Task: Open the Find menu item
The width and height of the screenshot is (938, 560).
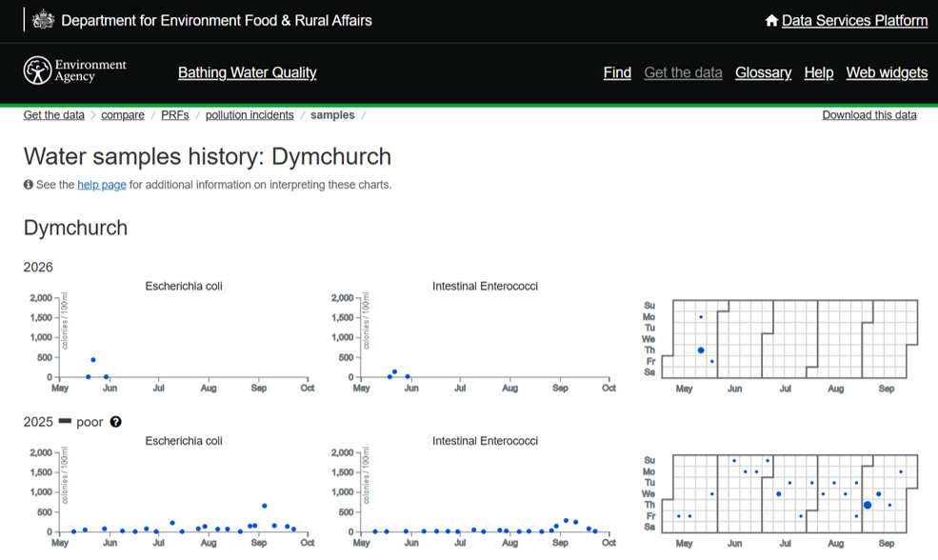Action: pos(617,72)
